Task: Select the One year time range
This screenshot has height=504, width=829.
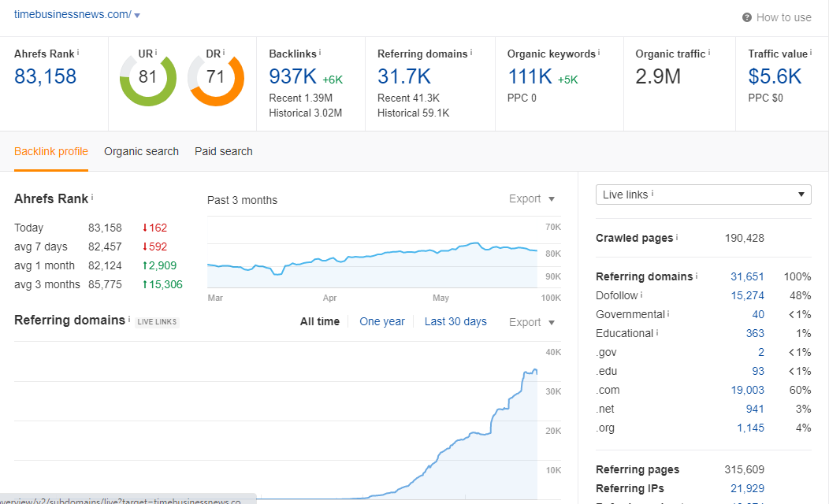Action: pyautogui.click(x=382, y=321)
